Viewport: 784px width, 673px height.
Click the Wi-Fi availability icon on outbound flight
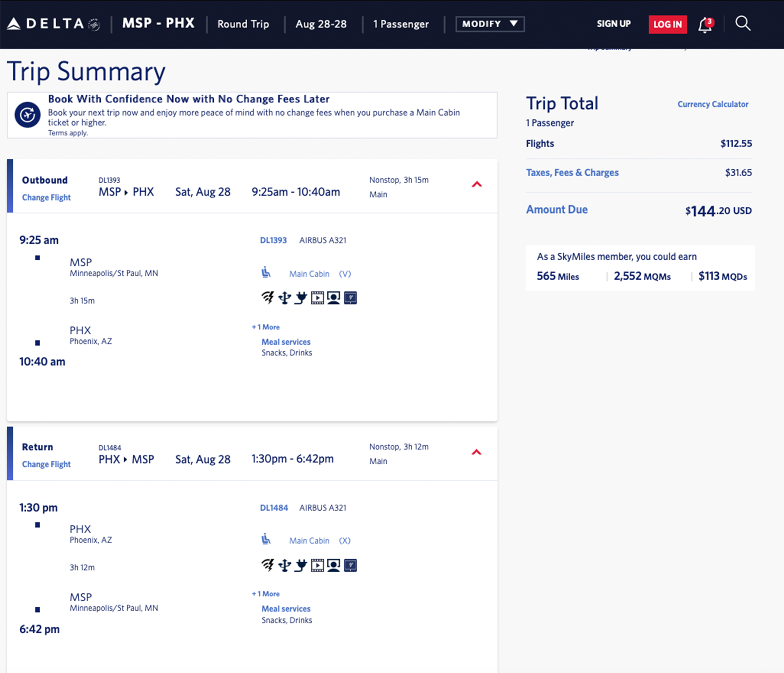coord(268,298)
